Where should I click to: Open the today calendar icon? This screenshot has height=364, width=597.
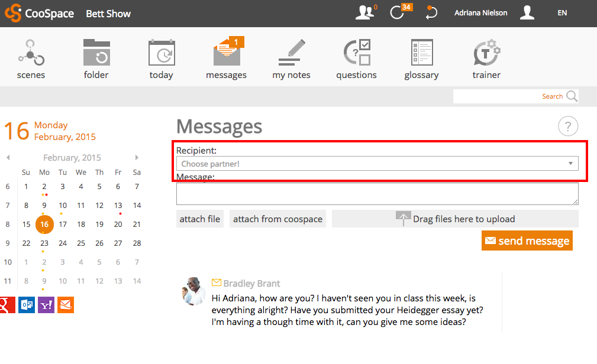point(162,53)
